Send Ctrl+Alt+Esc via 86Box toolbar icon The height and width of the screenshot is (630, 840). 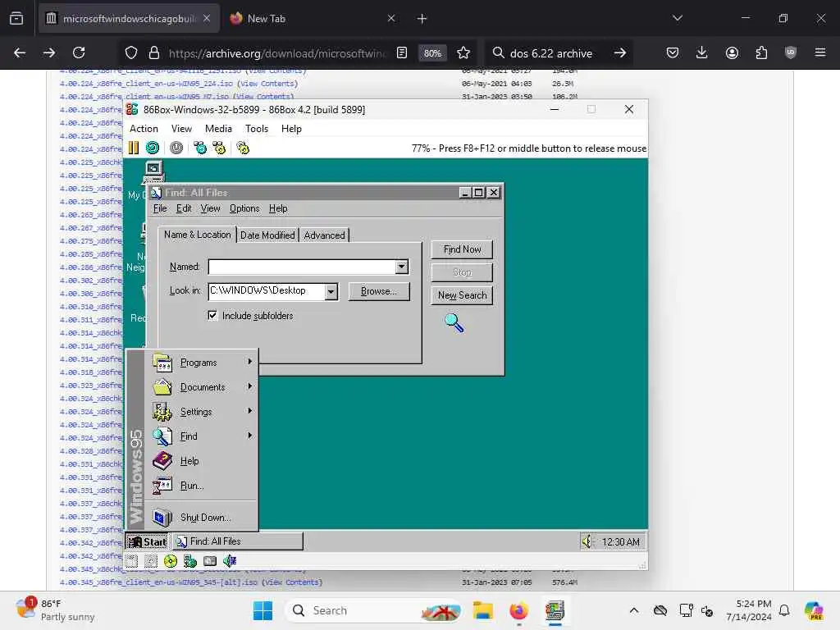(219, 148)
